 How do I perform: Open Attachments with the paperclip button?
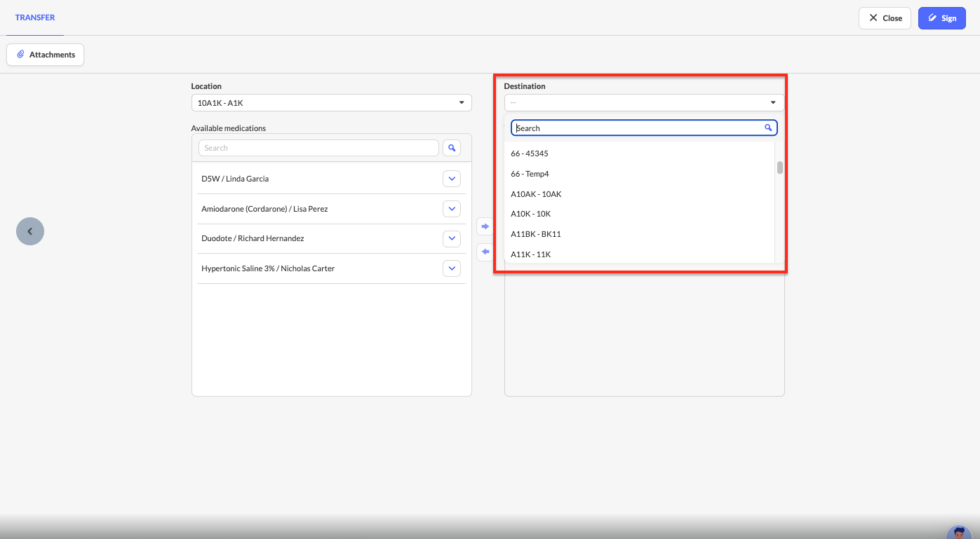(46, 55)
